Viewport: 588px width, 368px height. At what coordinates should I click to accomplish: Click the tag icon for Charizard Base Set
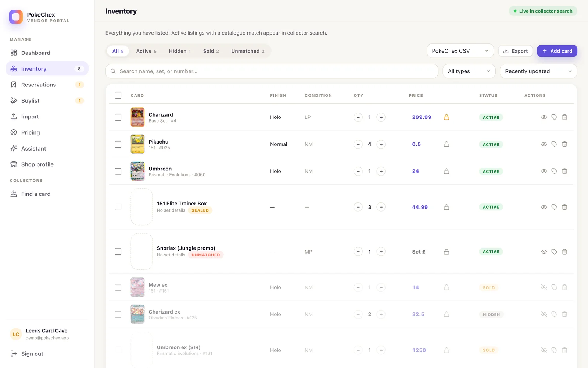coord(554,117)
